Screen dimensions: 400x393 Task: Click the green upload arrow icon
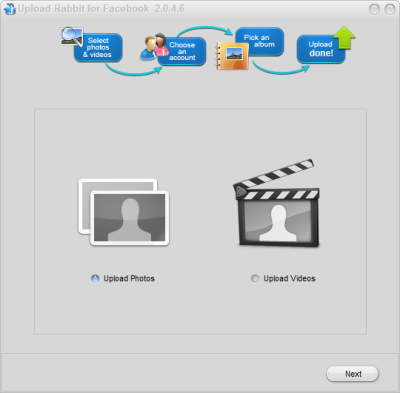(x=344, y=38)
